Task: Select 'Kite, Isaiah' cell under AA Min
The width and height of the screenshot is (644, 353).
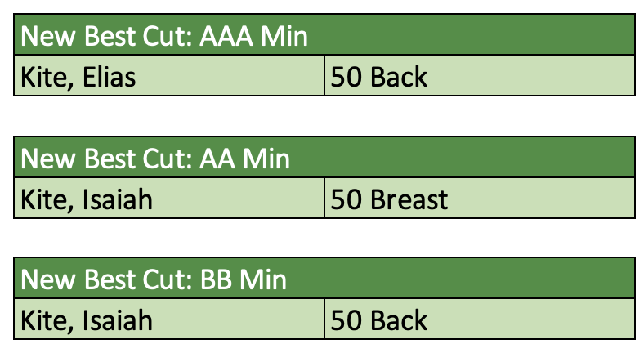Action: [x=169, y=199]
